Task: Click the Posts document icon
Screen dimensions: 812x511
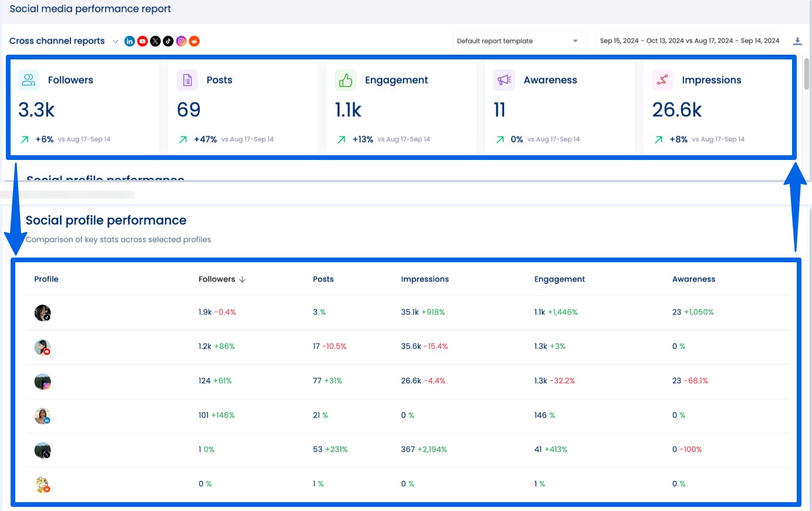Action: [x=187, y=79]
